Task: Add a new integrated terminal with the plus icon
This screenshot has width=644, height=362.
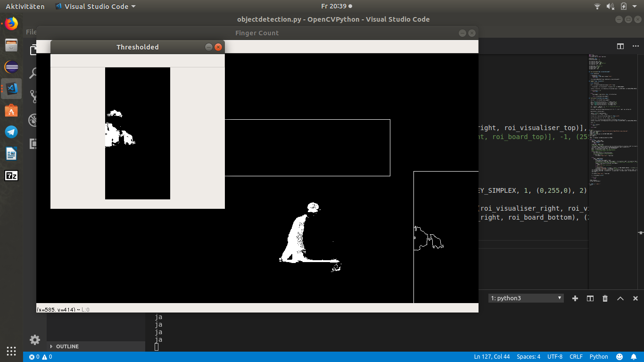Action: (575, 298)
